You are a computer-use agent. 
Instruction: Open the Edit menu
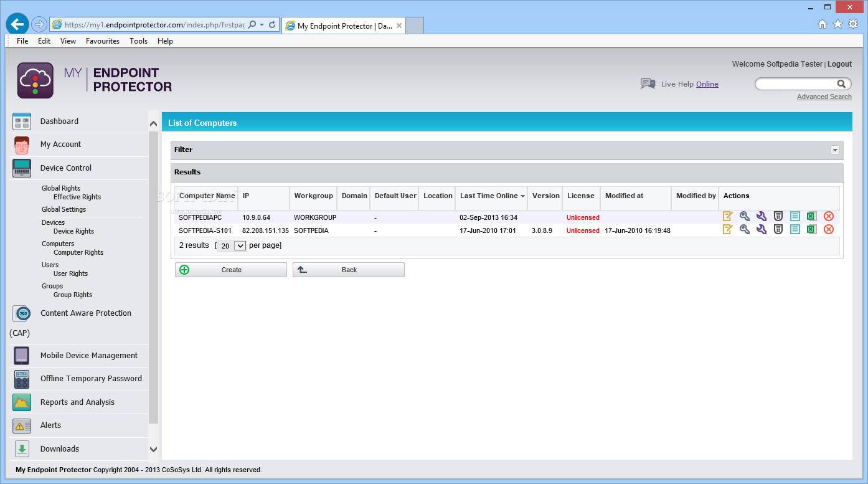click(x=44, y=41)
